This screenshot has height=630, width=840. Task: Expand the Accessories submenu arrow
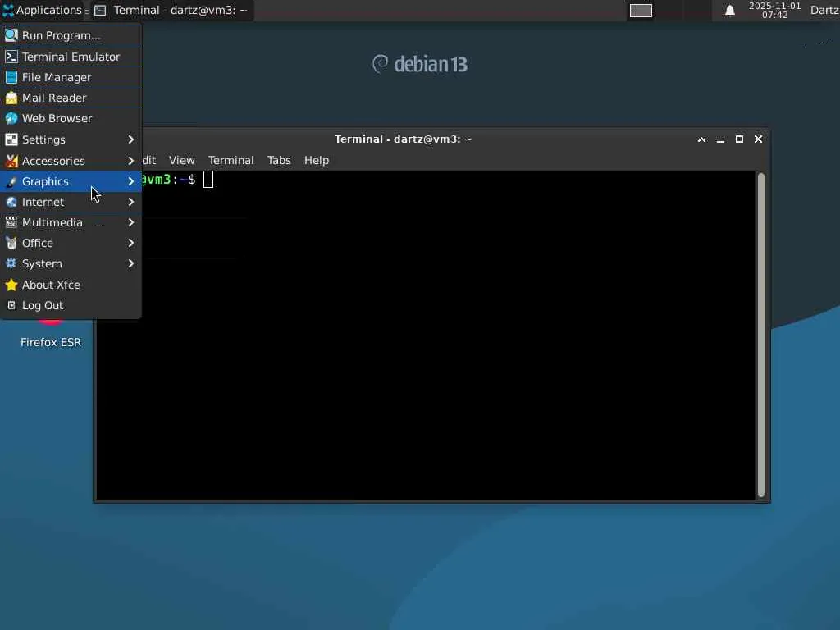coord(130,161)
